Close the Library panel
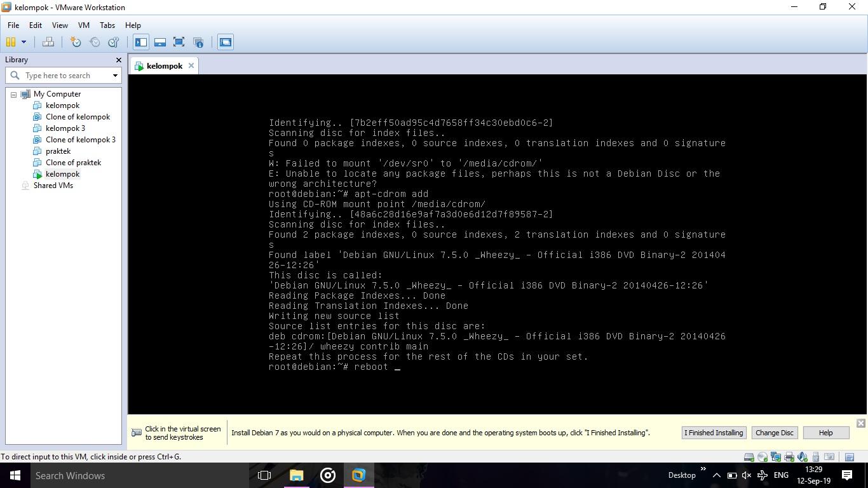868x488 pixels. point(118,60)
